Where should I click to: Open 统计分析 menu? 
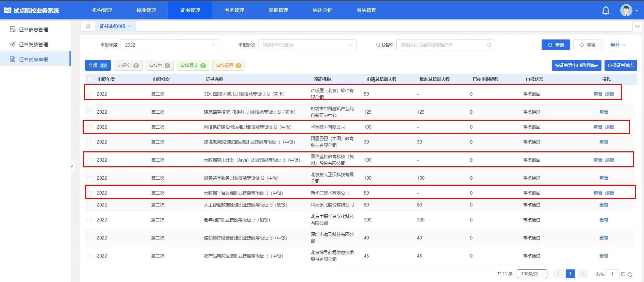click(322, 10)
